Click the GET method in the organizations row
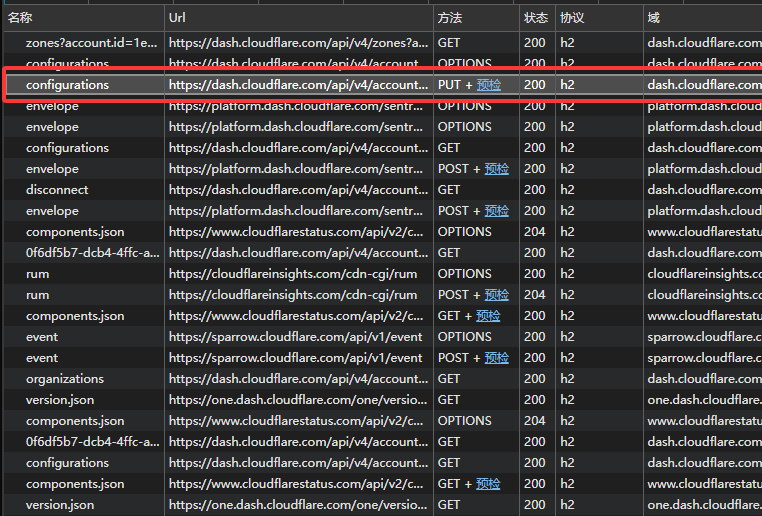Screen dimensions: 762x516 [449, 379]
